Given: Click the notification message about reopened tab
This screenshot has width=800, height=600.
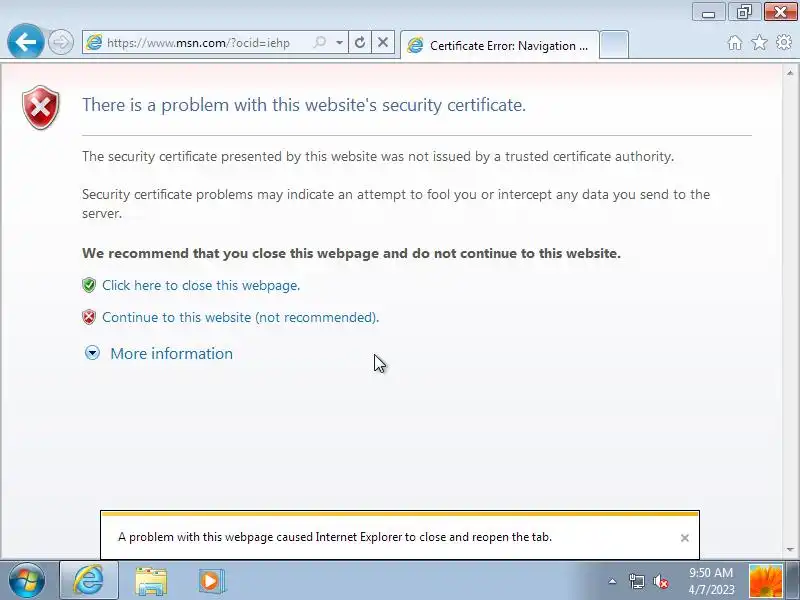Looking at the screenshot, I should point(335,537).
